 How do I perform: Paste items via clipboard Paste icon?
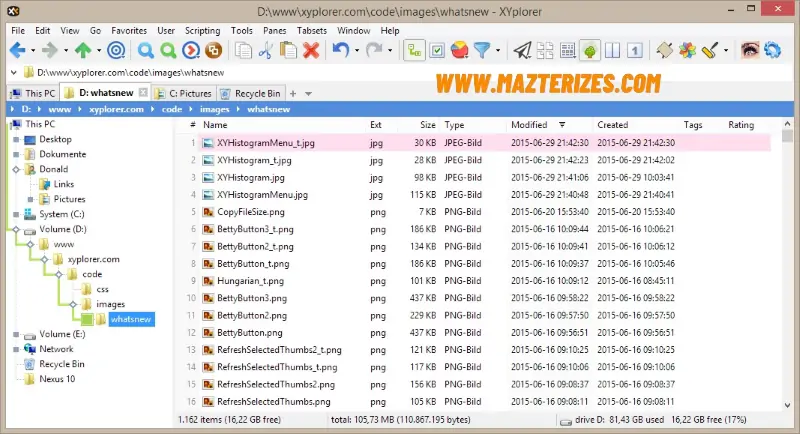(288, 50)
